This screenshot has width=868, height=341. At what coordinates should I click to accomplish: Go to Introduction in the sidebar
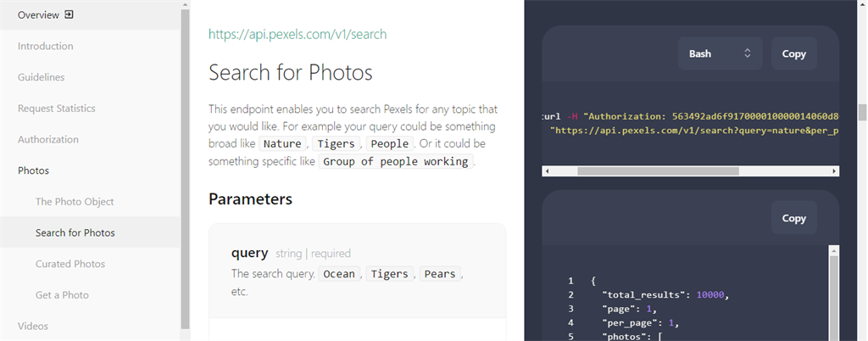tap(46, 46)
